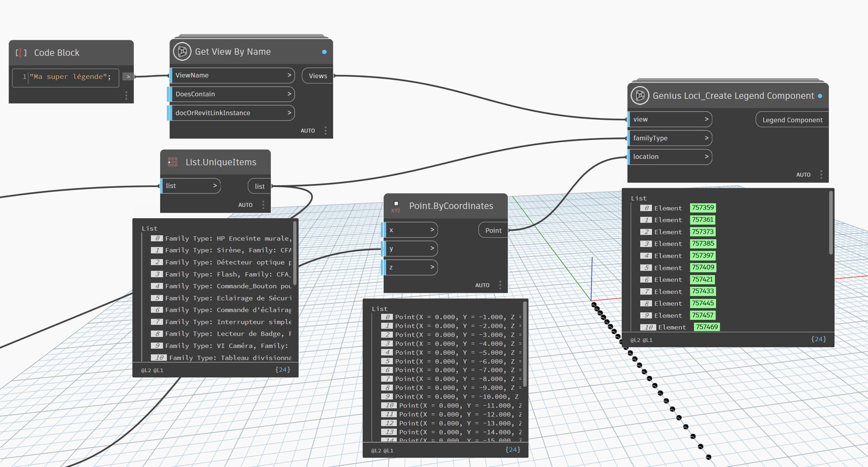Select point row with Y = -1.000
The image size is (868, 467).
451,317
